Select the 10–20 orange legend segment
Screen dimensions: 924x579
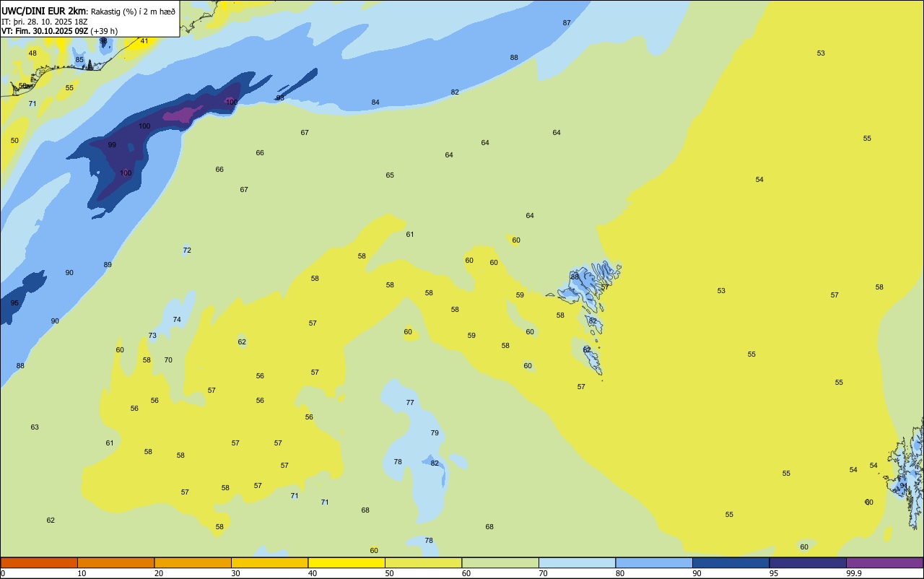[115, 562]
